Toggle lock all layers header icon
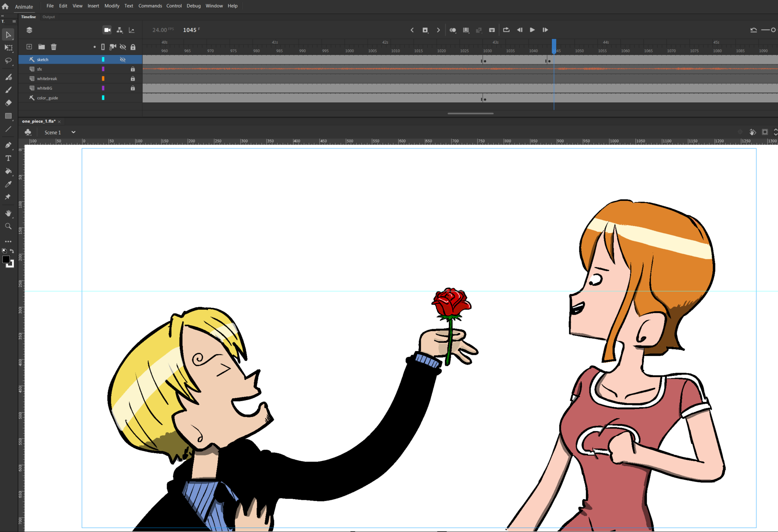The height and width of the screenshot is (532, 778). pyautogui.click(x=133, y=47)
